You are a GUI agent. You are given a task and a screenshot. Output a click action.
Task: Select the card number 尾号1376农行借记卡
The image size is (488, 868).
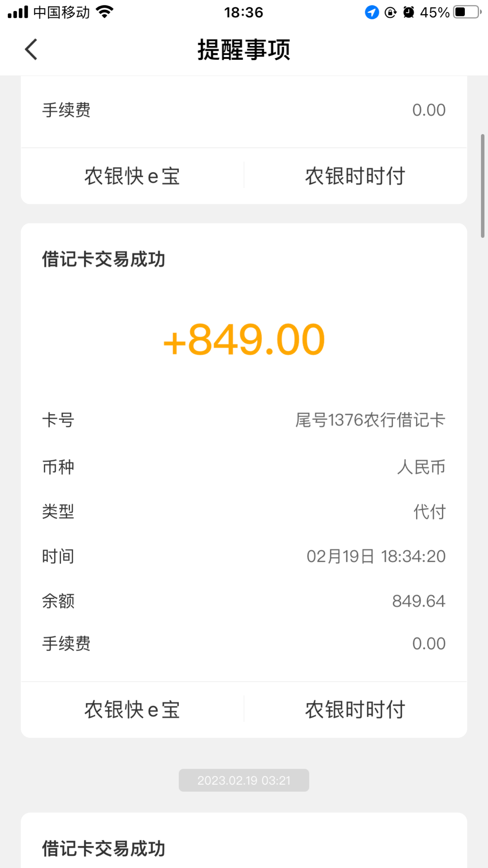point(370,420)
